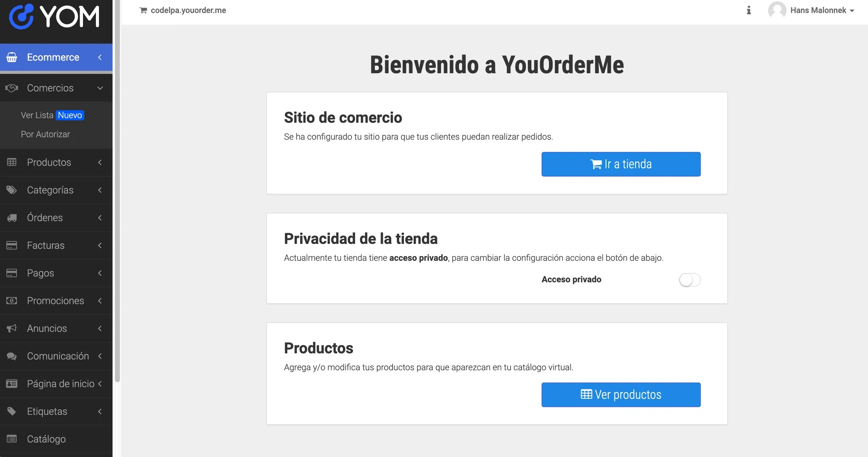868x457 pixels.
Task: Expand the Página de inicio chevron
Action: pyautogui.click(x=100, y=384)
